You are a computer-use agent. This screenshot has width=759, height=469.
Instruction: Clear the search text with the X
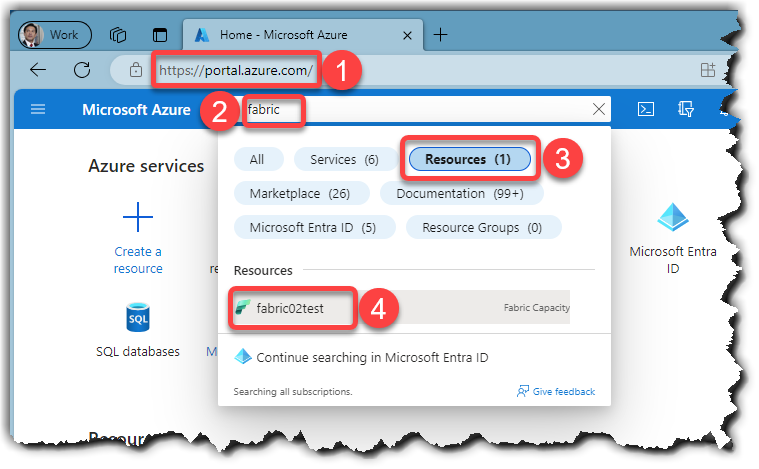coord(598,109)
